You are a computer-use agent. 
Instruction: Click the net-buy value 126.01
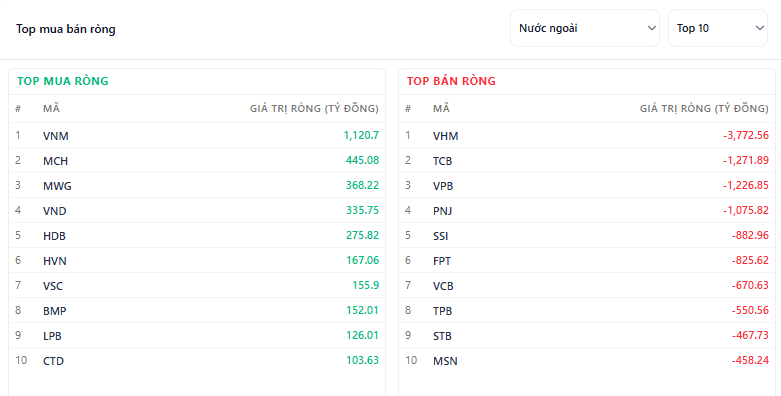[x=363, y=335]
